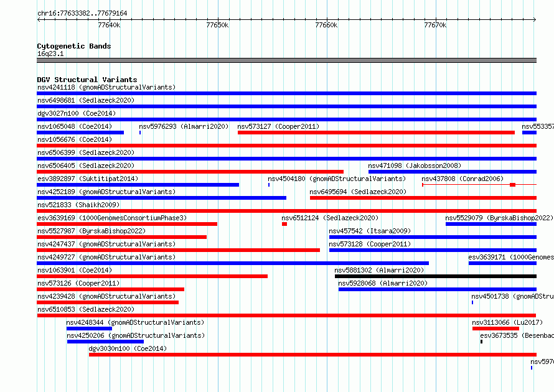Screen dimensions: 554x392
Task: Click the 77670k ruler mark
Action: pos(435,25)
